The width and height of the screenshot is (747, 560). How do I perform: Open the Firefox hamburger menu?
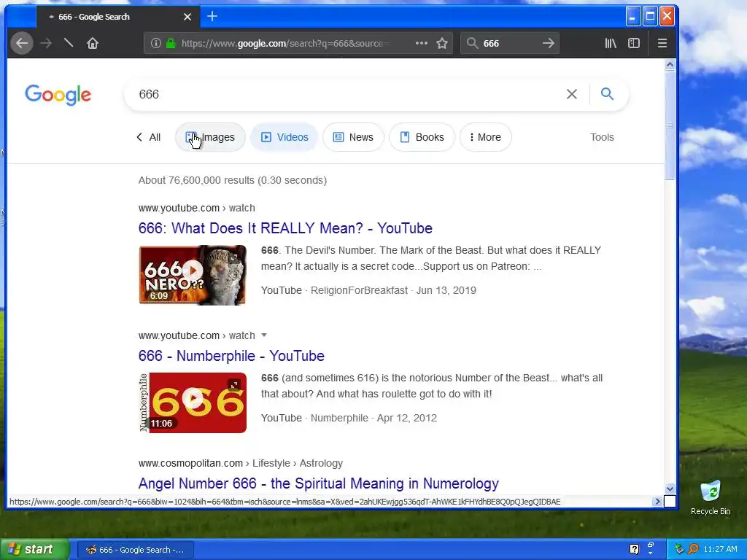point(662,43)
